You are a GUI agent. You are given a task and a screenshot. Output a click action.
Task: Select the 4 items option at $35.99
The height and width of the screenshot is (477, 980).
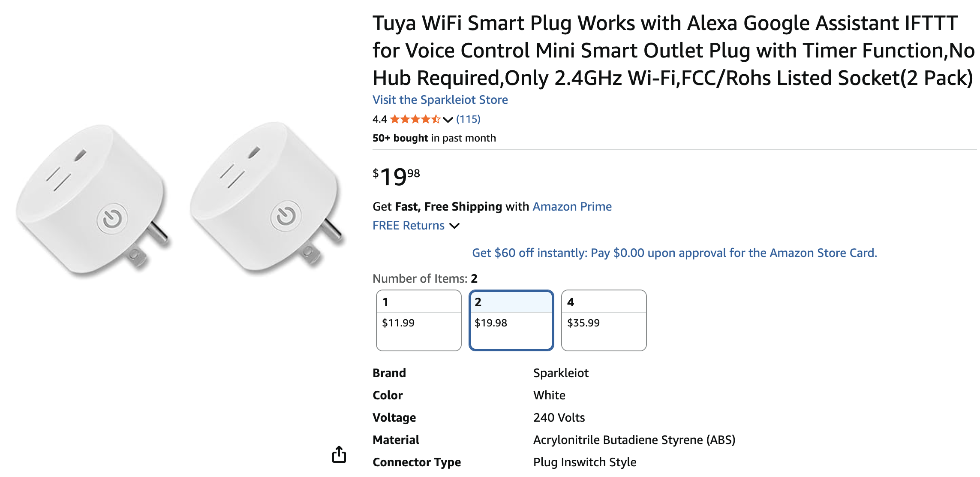click(x=604, y=320)
